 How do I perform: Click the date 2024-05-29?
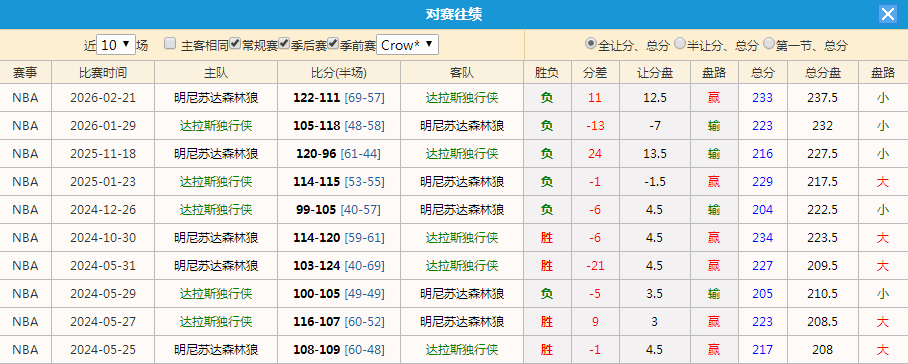click(103, 293)
